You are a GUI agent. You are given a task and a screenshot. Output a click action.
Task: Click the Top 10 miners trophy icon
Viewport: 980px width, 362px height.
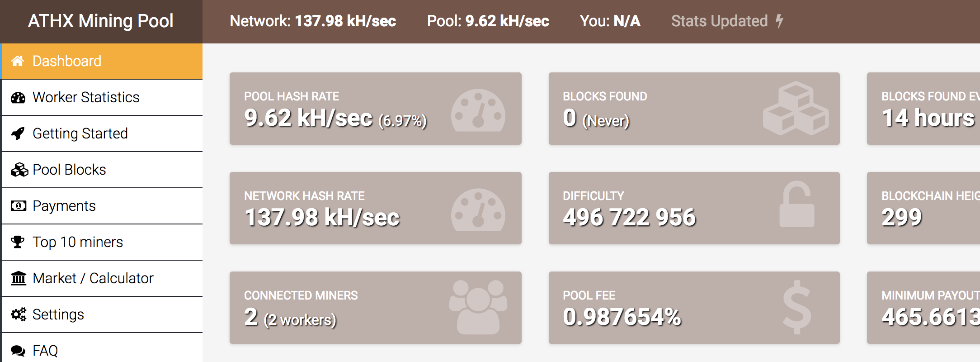click(18, 242)
